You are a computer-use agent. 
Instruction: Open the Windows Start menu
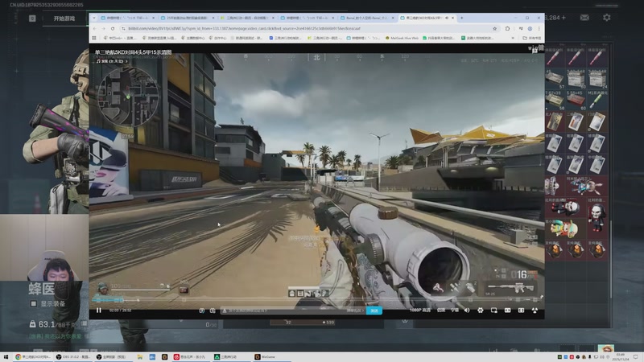coord(6,357)
